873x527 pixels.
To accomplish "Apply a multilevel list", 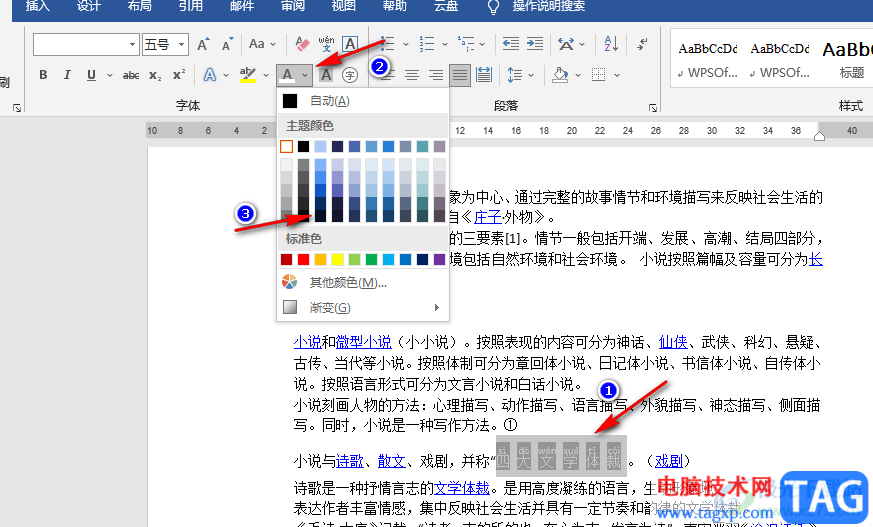I will [466, 44].
